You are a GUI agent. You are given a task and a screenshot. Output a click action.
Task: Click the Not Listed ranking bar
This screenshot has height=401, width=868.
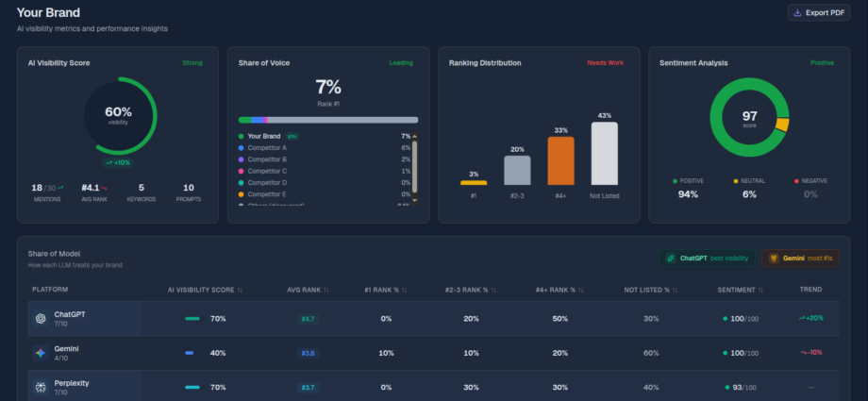605,153
